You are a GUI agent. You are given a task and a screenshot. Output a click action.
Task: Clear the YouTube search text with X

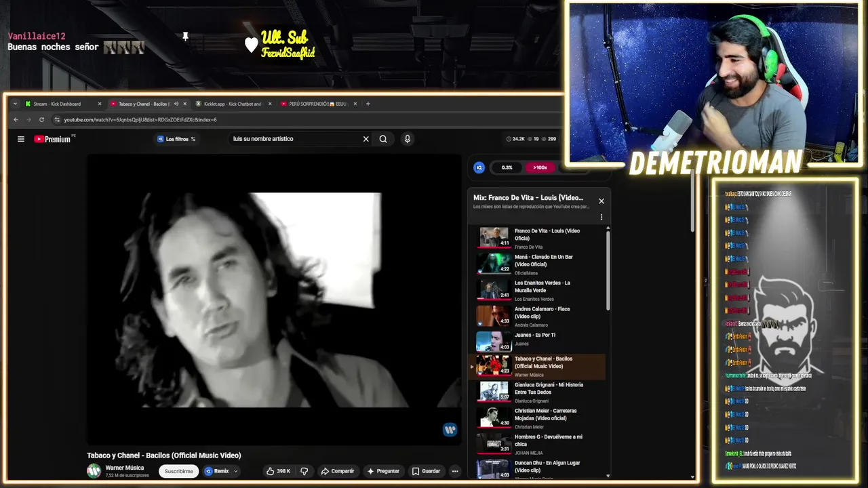366,139
